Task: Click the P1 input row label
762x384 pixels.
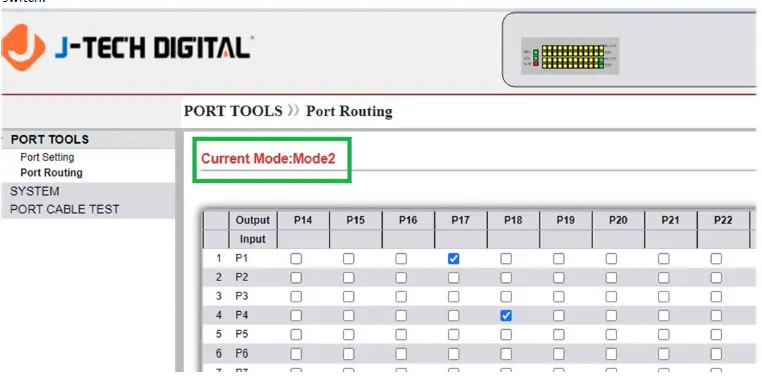Action: [242, 258]
